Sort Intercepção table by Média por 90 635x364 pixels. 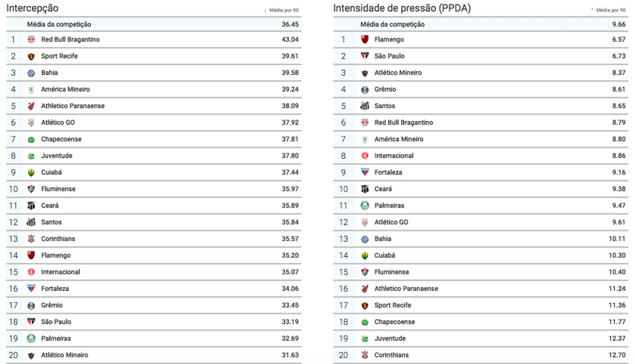click(x=283, y=10)
